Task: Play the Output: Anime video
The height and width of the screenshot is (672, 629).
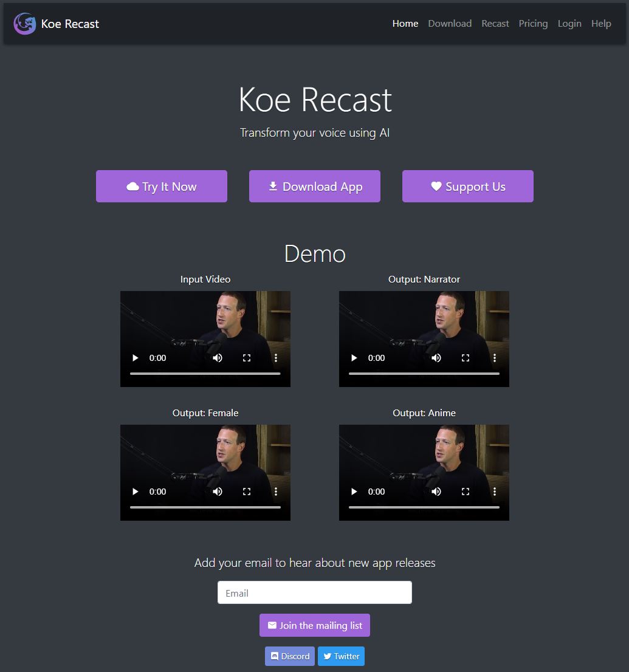Action: pyautogui.click(x=354, y=492)
